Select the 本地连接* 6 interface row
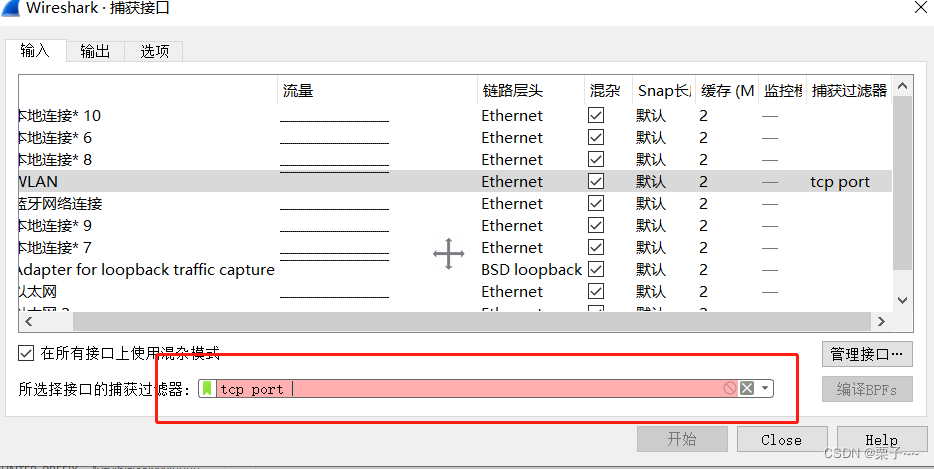Viewport: 934px width, 469px height. [x=455, y=137]
